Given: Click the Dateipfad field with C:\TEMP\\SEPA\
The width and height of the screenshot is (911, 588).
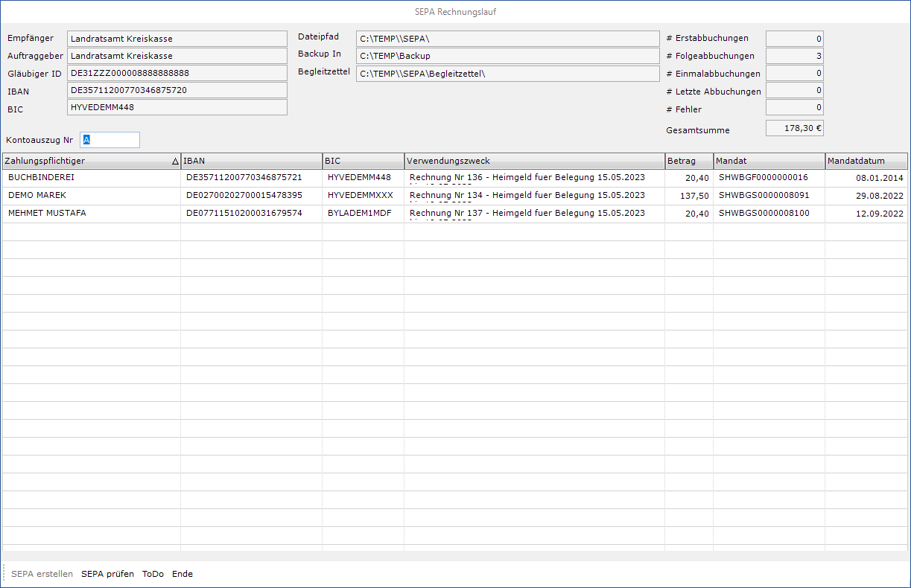Looking at the screenshot, I should click(x=507, y=39).
